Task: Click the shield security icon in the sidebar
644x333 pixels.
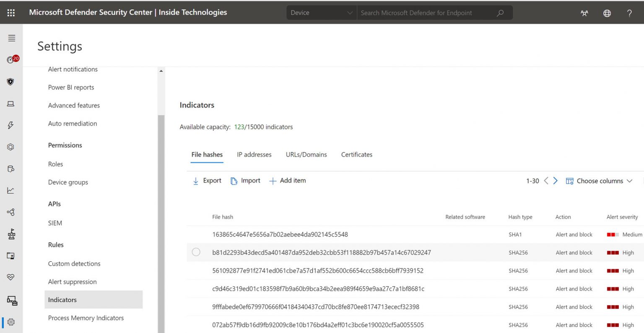Action: (11, 81)
